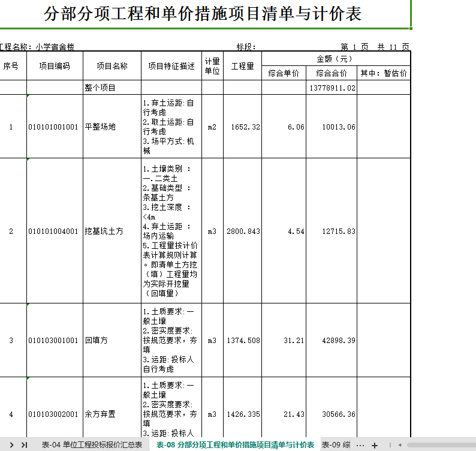
Task: Select cell 回填方
Action: point(112,340)
